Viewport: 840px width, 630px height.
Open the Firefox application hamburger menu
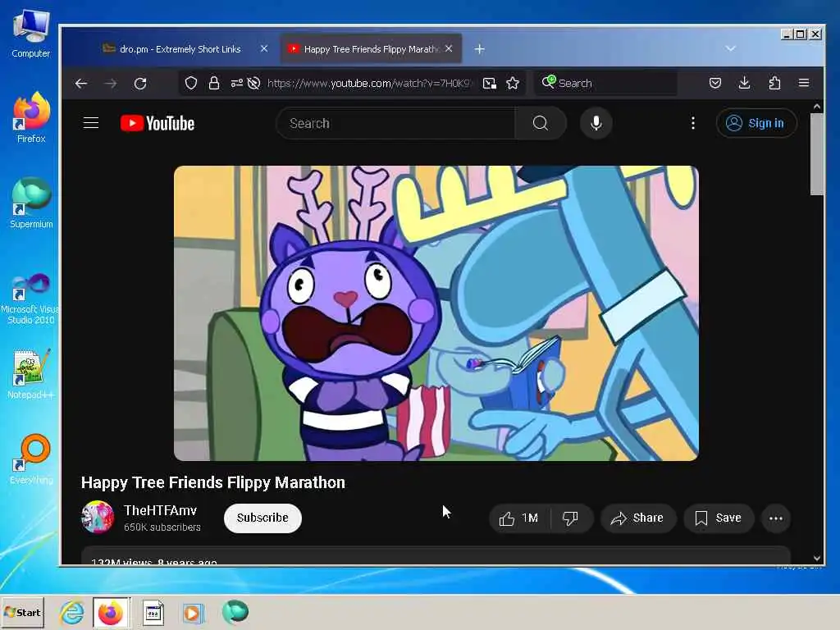[x=804, y=83]
